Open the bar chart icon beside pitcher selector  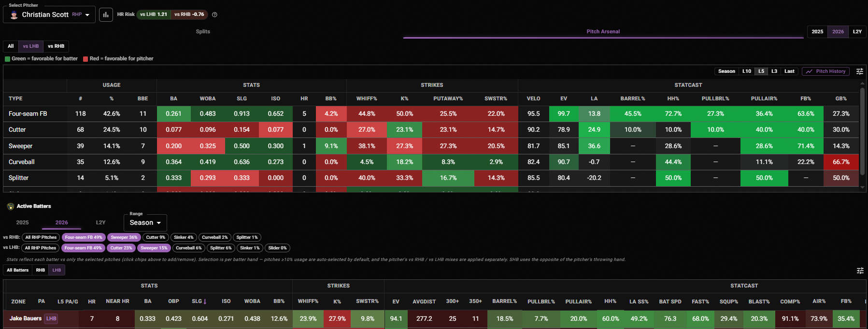(106, 14)
